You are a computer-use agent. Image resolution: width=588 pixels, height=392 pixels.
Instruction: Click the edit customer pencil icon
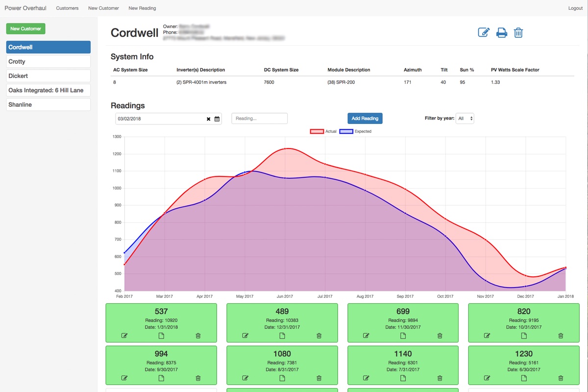click(x=484, y=33)
